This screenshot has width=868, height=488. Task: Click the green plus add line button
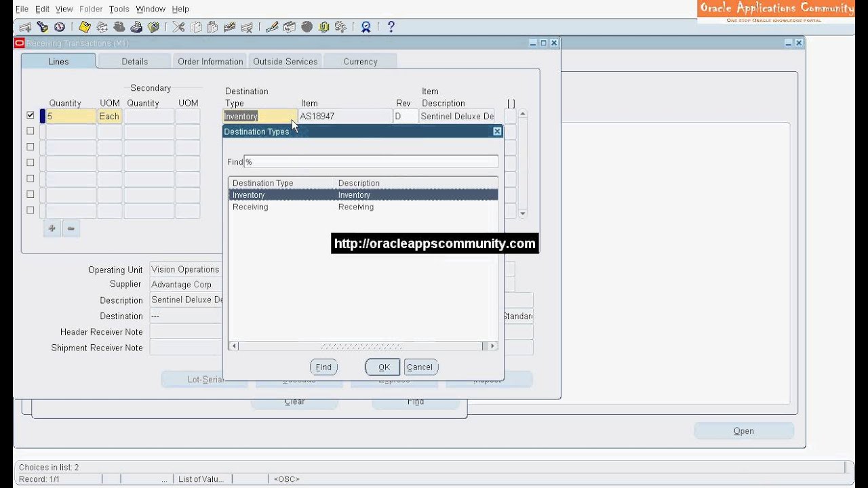click(x=52, y=228)
